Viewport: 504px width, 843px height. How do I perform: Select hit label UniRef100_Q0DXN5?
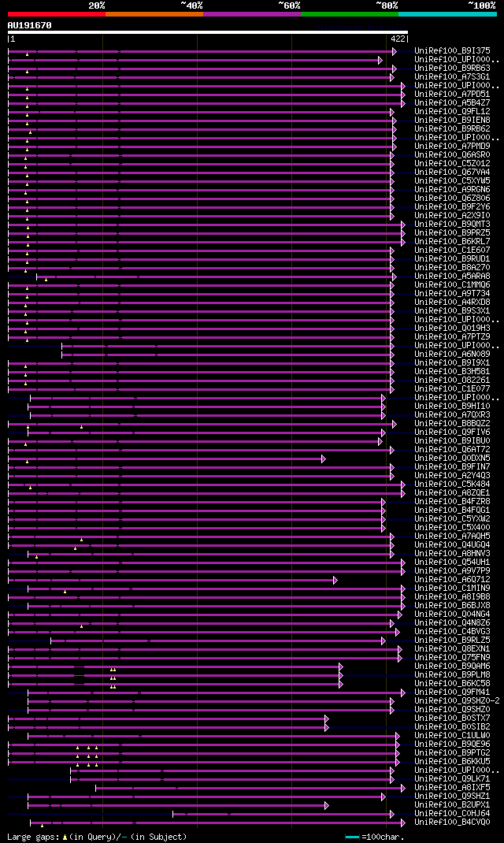[x=452, y=458]
